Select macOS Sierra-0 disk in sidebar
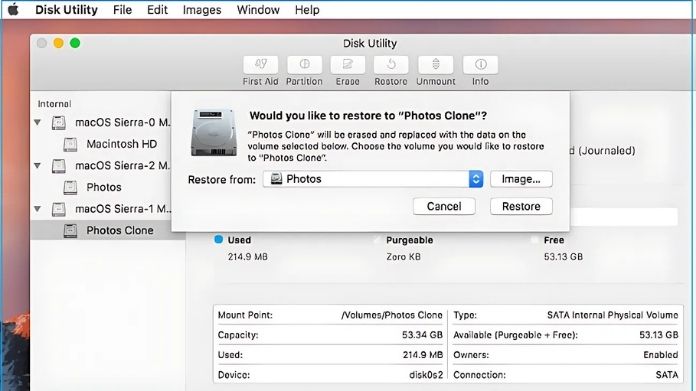 pyautogui.click(x=123, y=122)
